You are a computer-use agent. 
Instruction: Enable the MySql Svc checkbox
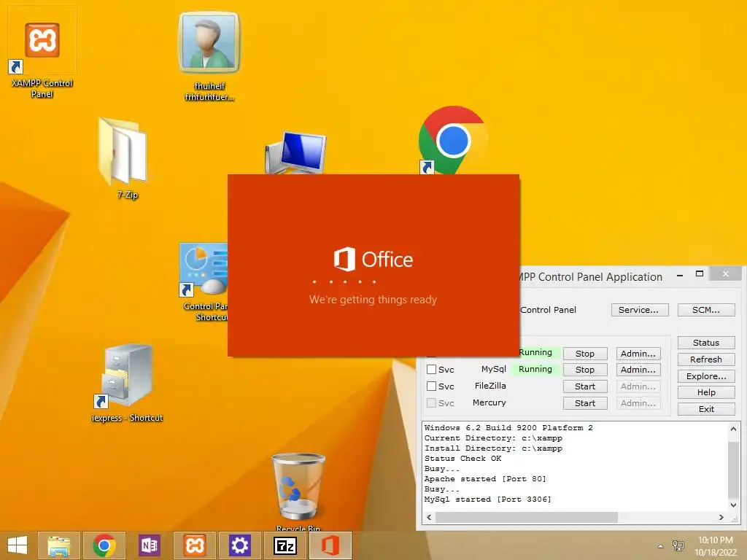432,370
